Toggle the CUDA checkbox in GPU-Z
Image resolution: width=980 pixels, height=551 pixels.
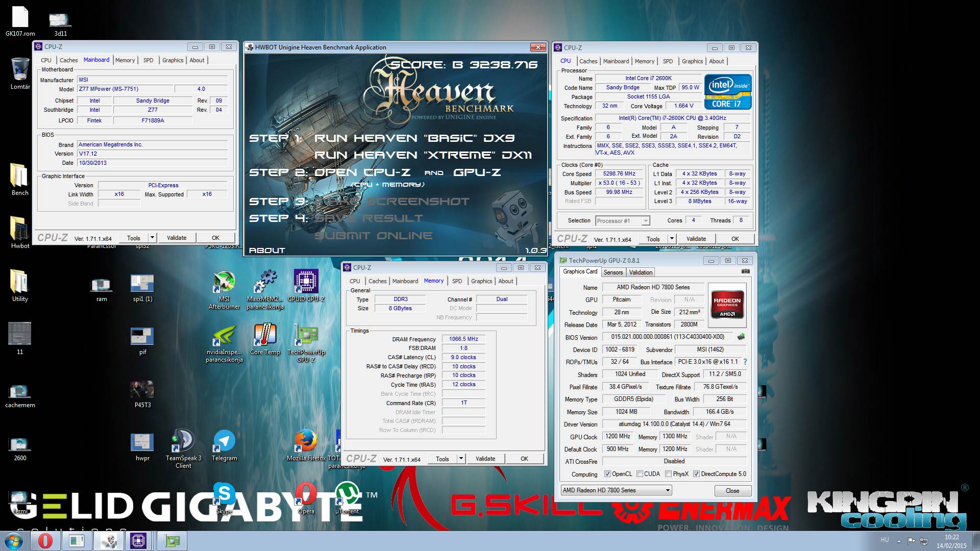640,474
